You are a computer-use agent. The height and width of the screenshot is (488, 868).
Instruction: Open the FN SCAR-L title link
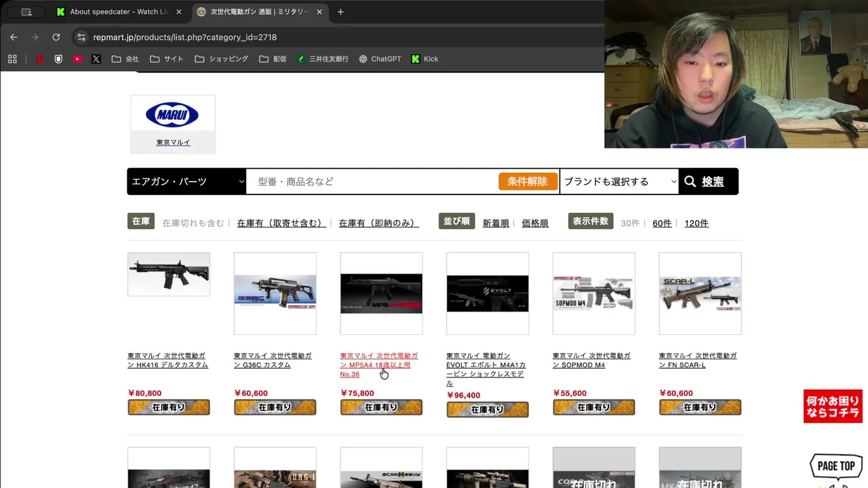pos(698,360)
